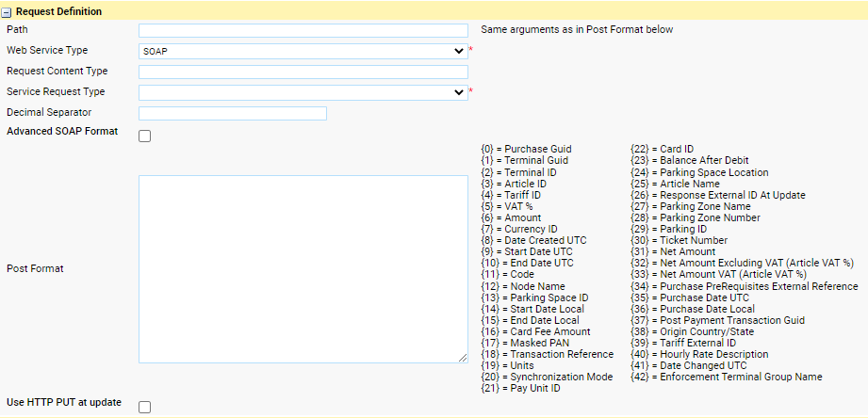Click the '{5} = VAT %' entry
The height and width of the screenshot is (418, 868).
coord(507,206)
